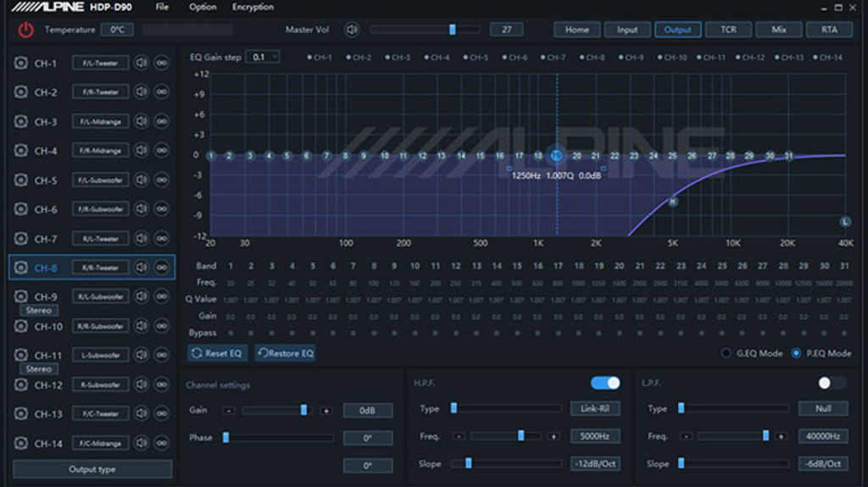
Task: Toggle CH-10 link icon
Action: [162, 326]
